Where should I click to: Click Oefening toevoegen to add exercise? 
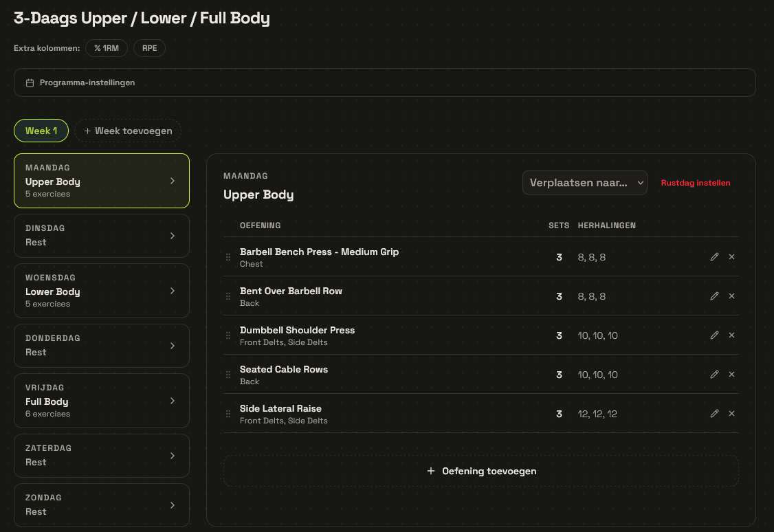pos(480,471)
